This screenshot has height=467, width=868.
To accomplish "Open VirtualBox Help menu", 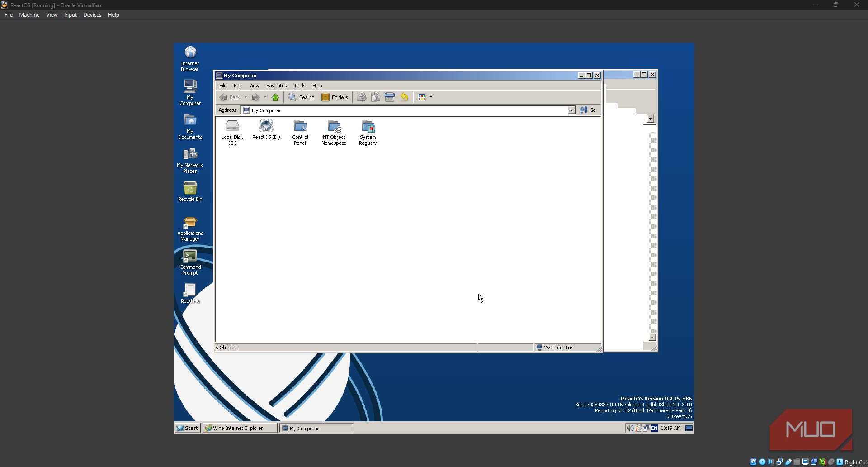I will pos(113,15).
